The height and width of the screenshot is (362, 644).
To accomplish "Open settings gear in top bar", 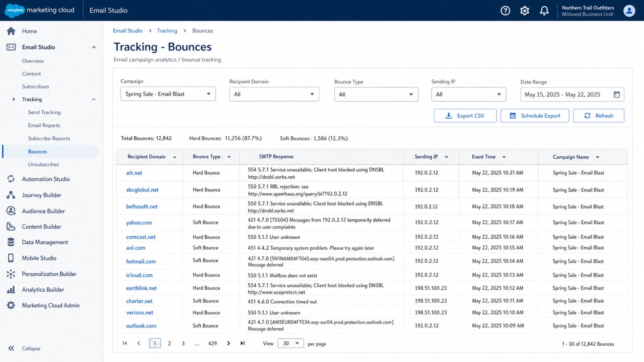I will 525,11.
